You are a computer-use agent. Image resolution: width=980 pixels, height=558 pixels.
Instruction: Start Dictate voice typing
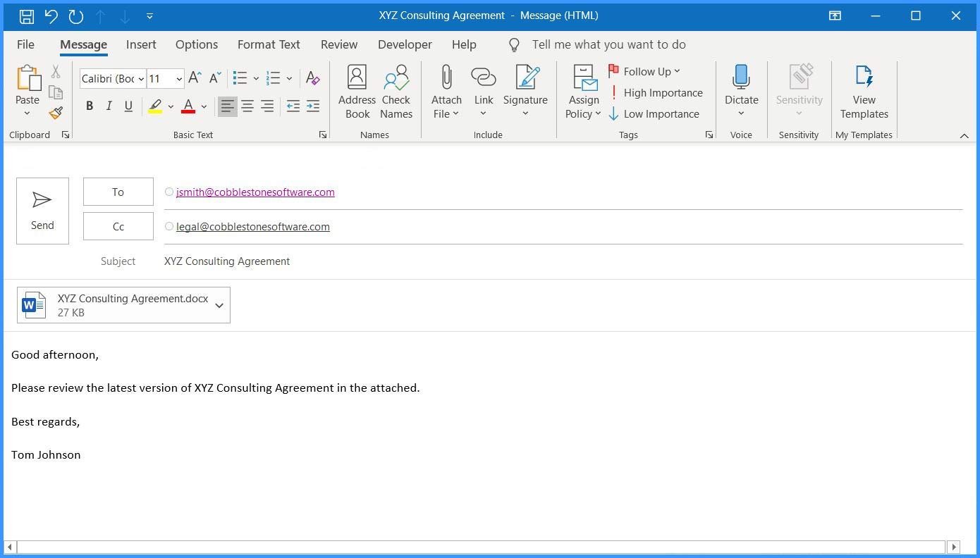[x=741, y=85]
